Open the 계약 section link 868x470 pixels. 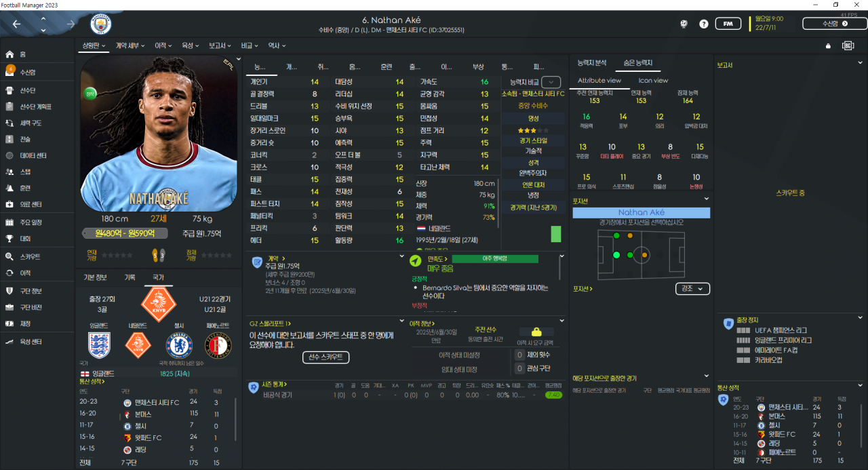[x=276, y=258]
